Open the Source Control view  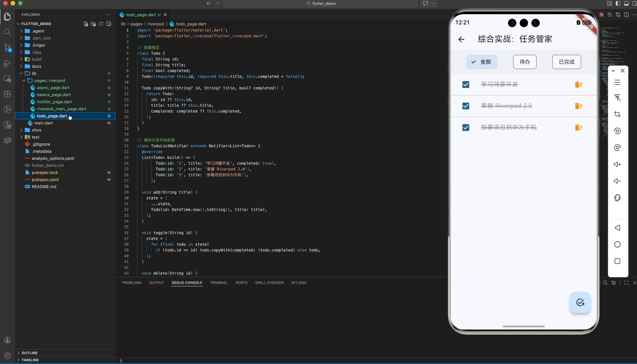7,48
